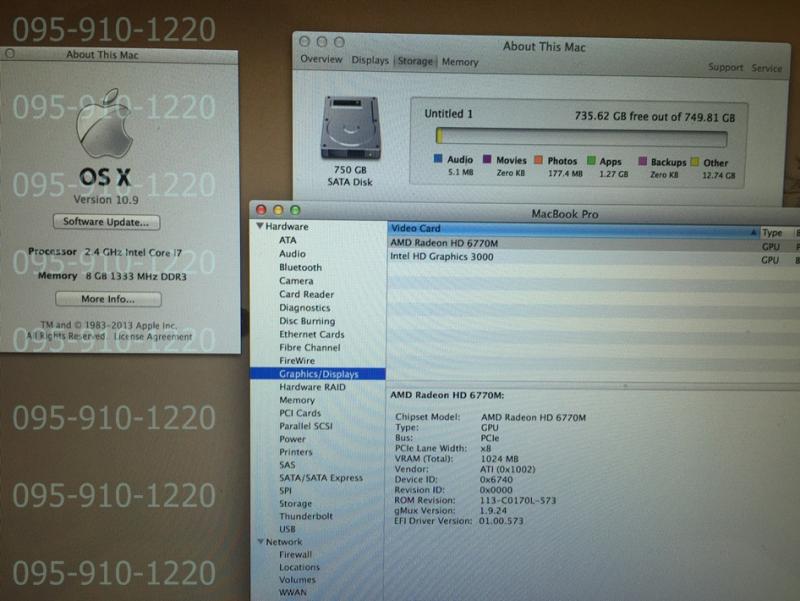Viewport: 800px width, 601px height.
Task: Click the Apple logo in About This Mac
Action: 105,123
